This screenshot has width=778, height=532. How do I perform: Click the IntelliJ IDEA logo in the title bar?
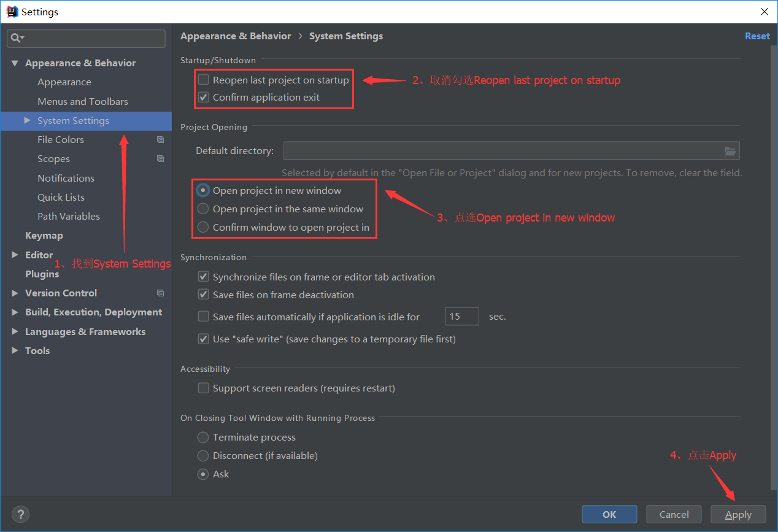[x=12, y=11]
